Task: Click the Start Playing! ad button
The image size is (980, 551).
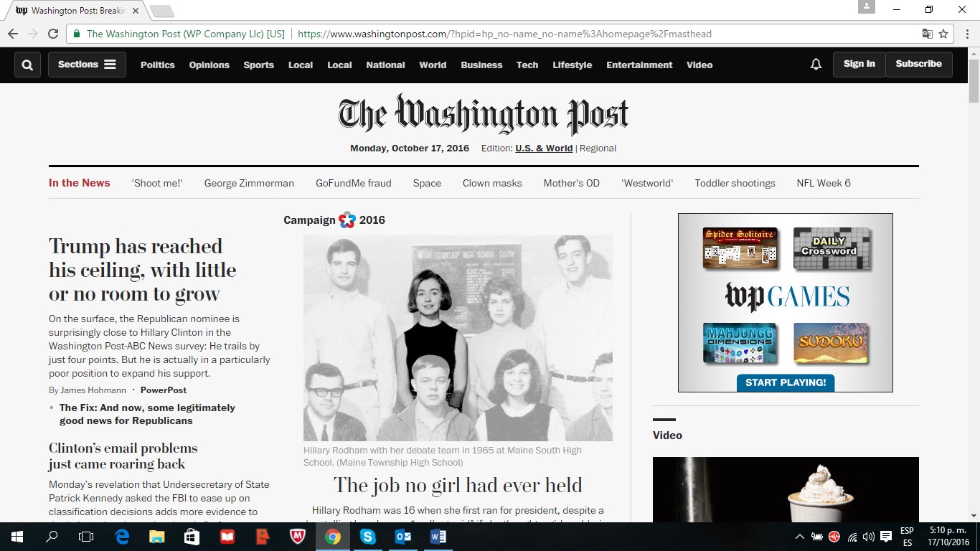Action: click(786, 382)
